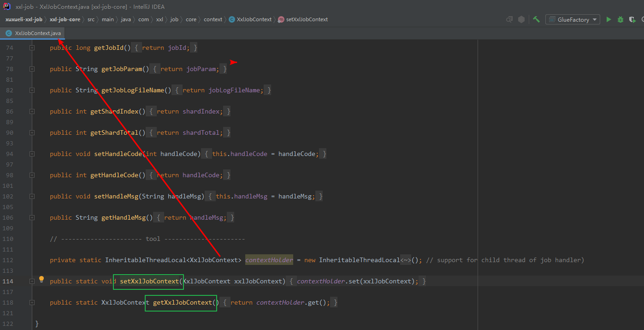Viewport: 644px width, 330px height.
Task: Run GlueFactory with the green play icon
Action: point(609,19)
